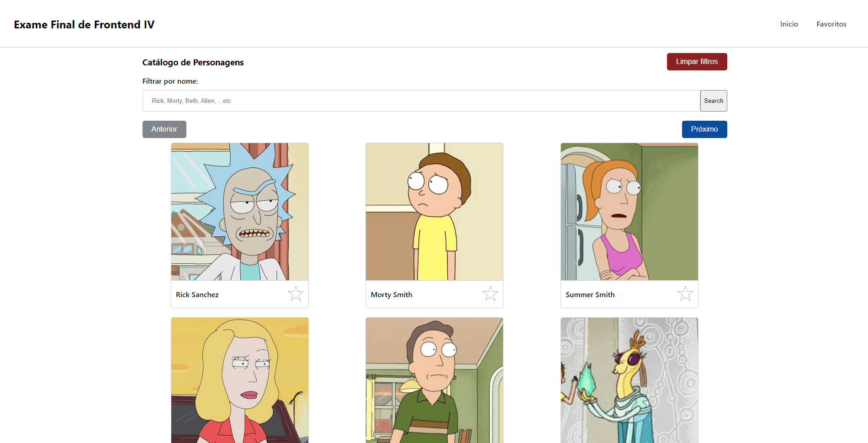Image resolution: width=868 pixels, height=443 pixels.
Task: Open the Morty Smith character image
Action: 434,212
